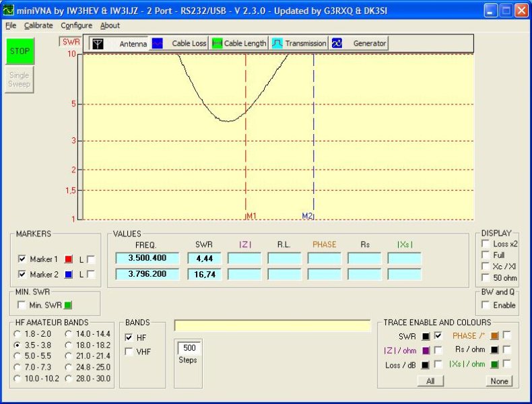Open the Calibrate menu
Screen dimensions: 532x404
38,26
